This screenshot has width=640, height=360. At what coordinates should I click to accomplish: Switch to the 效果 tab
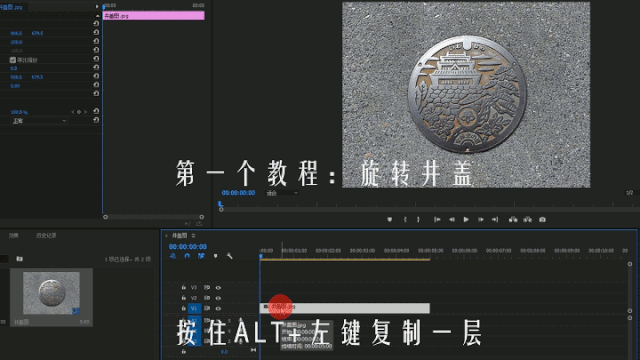[14, 236]
